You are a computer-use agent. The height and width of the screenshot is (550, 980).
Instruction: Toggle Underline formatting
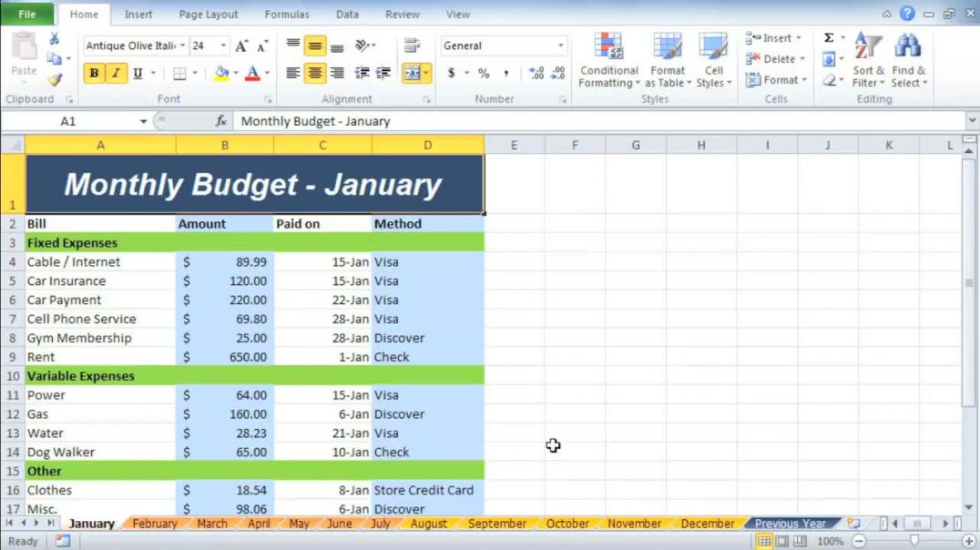pos(138,73)
